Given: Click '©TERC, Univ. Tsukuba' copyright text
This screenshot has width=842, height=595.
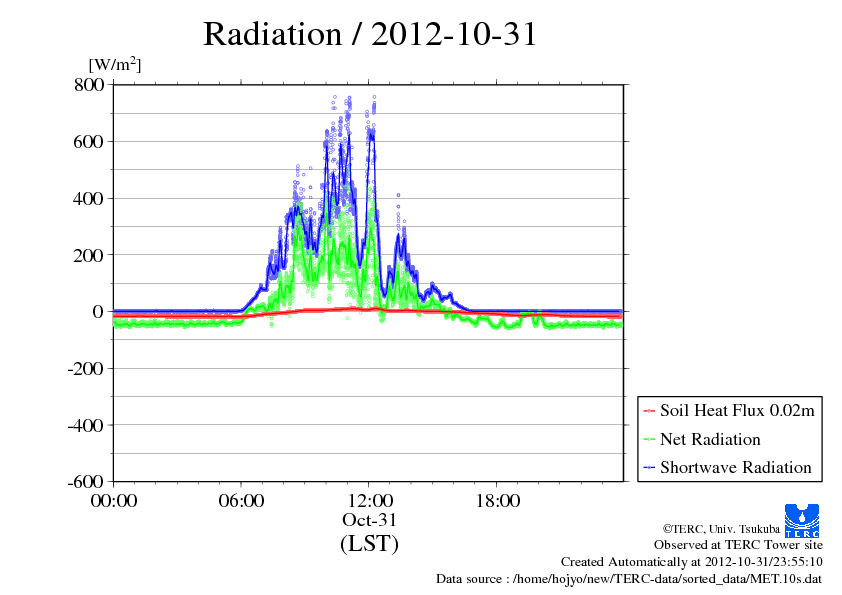Looking at the screenshot, I should click(x=721, y=529).
